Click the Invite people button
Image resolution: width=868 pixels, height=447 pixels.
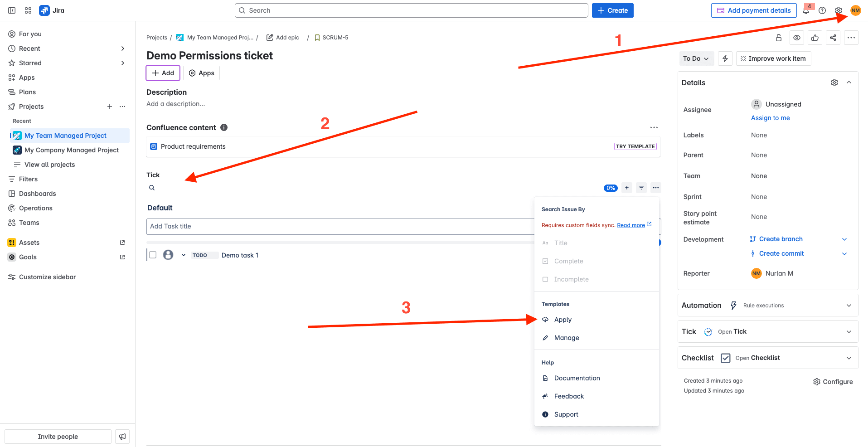point(58,437)
